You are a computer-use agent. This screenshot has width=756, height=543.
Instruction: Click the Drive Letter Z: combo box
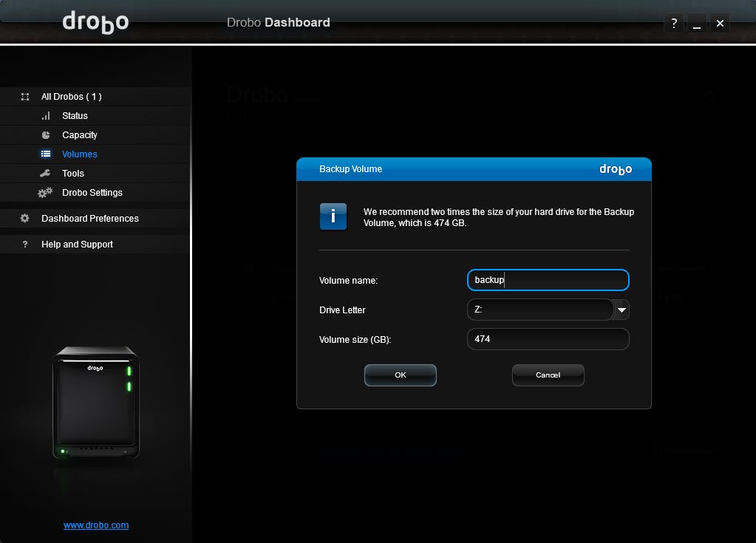(x=548, y=310)
